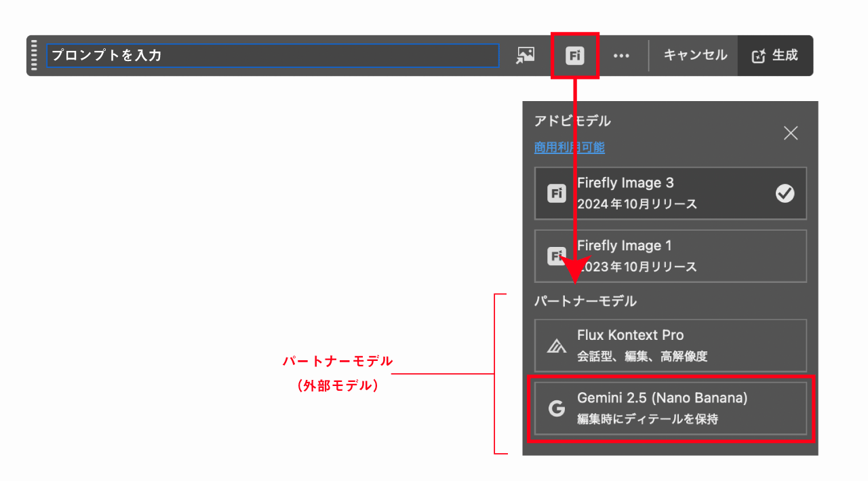
Task: Click the Flux logo icon
Action: [x=557, y=346]
